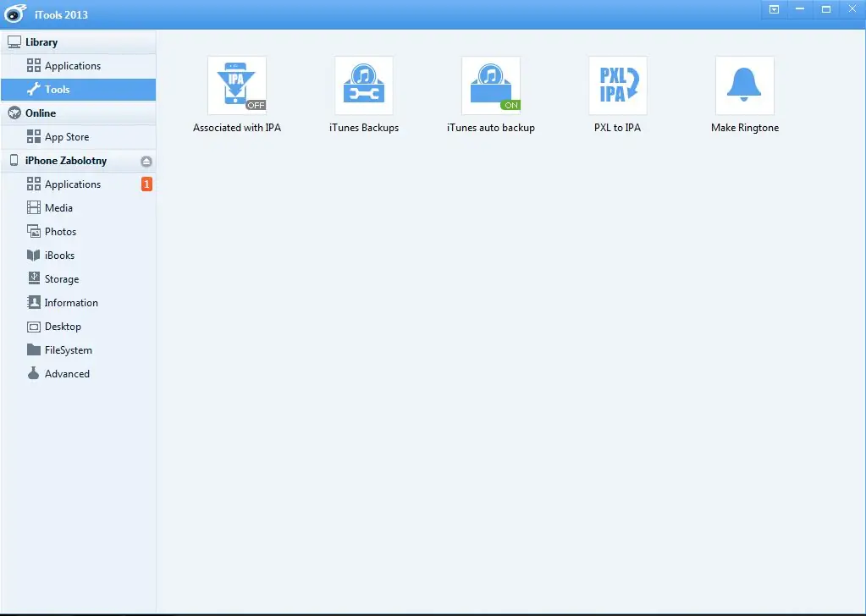866x616 pixels.
Task: Click the PXL to IPA label
Action: point(617,128)
